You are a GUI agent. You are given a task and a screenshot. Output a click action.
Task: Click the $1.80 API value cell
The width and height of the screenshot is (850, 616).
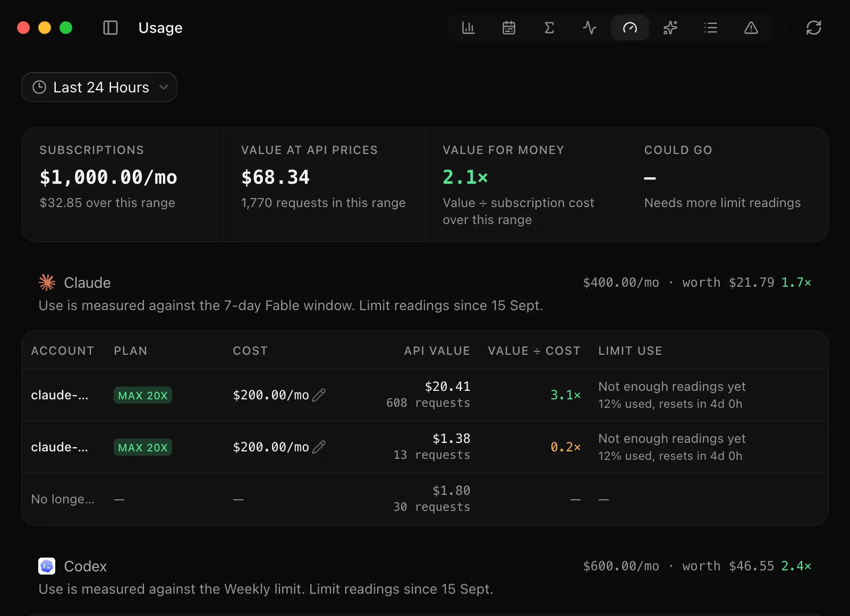452,491
